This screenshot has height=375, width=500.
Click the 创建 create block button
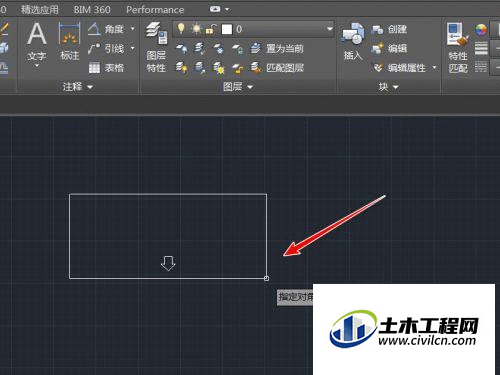pos(389,29)
